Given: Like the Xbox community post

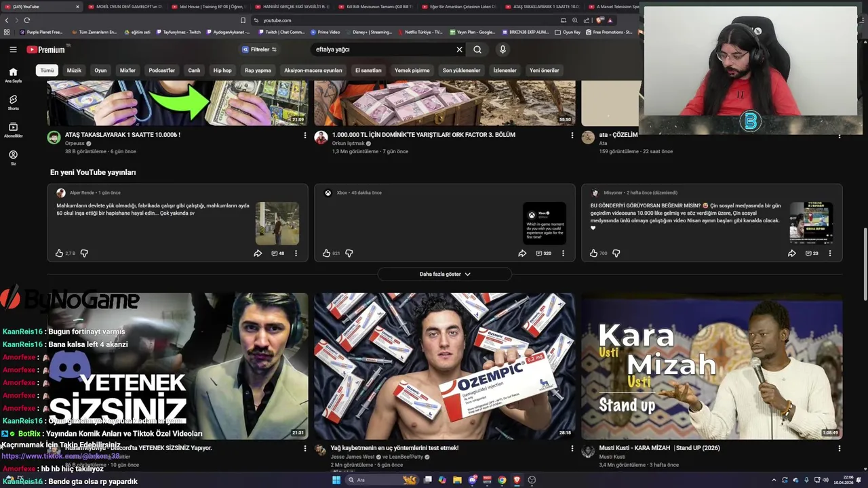Looking at the screenshot, I should pyautogui.click(x=326, y=253).
